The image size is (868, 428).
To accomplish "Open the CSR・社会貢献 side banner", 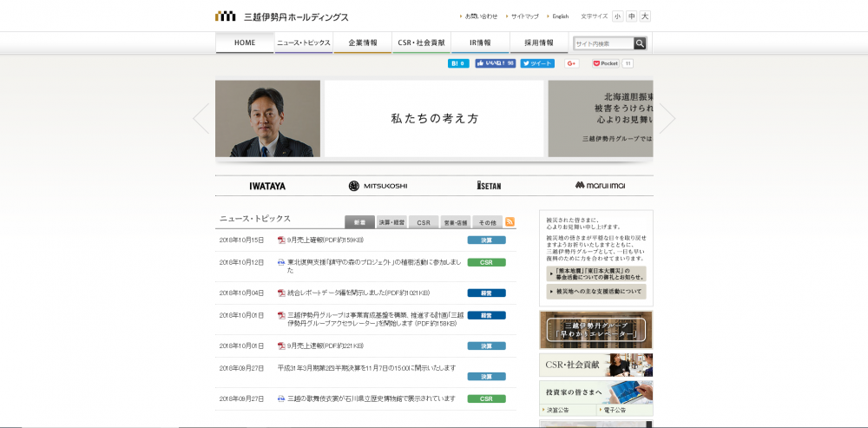I will pos(596,365).
